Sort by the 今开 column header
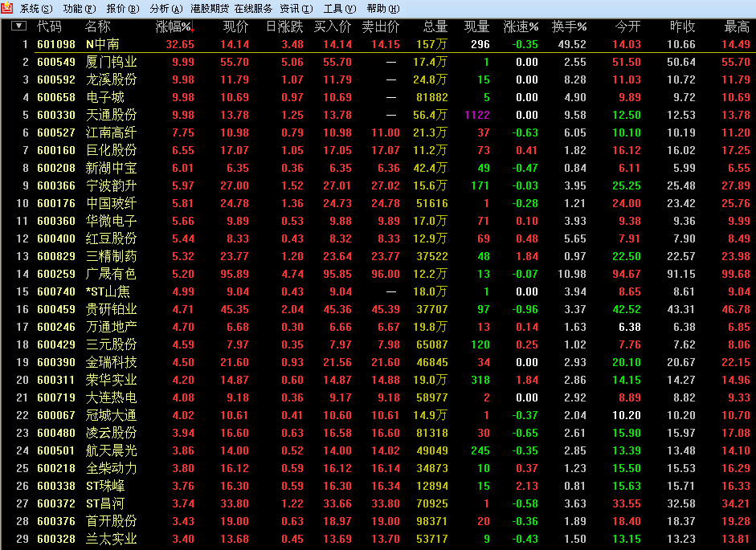This screenshot has width=756, height=550. 628,26
